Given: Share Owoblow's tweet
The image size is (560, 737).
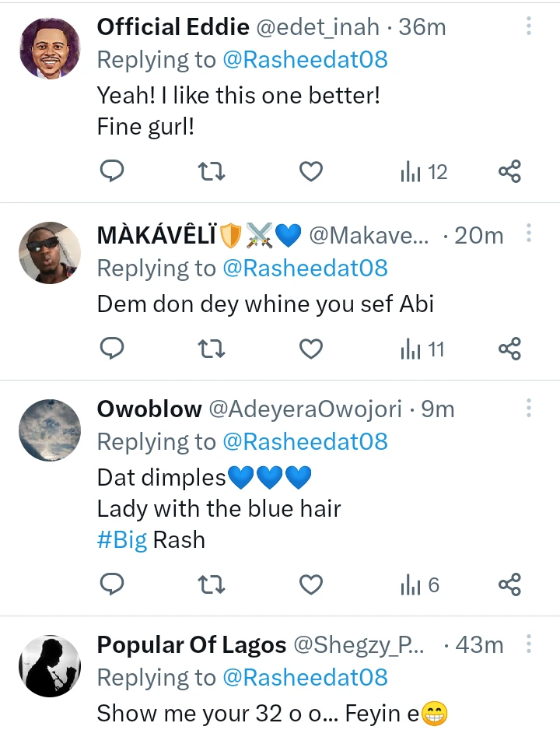Looking at the screenshot, I should click(509, 584).
